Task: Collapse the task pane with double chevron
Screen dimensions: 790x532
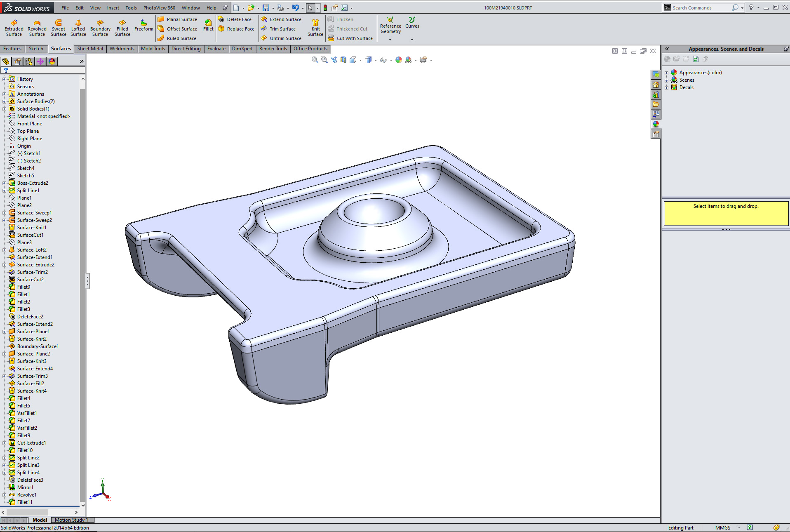Action: click(x=667, y=49)
